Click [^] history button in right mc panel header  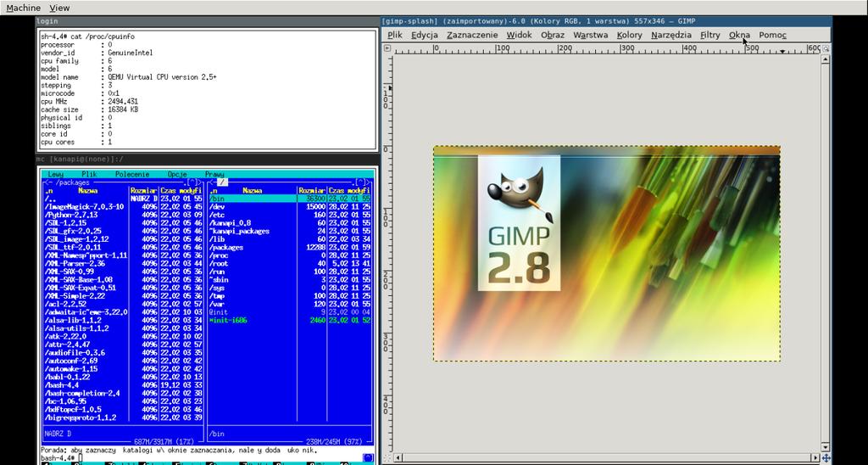(359, 182)
